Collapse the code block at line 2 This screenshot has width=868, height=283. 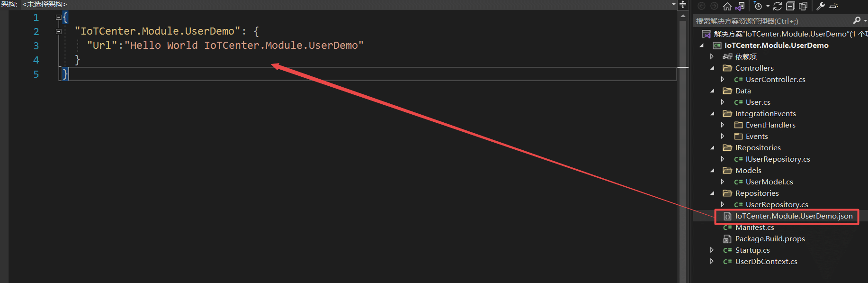pyautogui.click(x=59, y=32)
